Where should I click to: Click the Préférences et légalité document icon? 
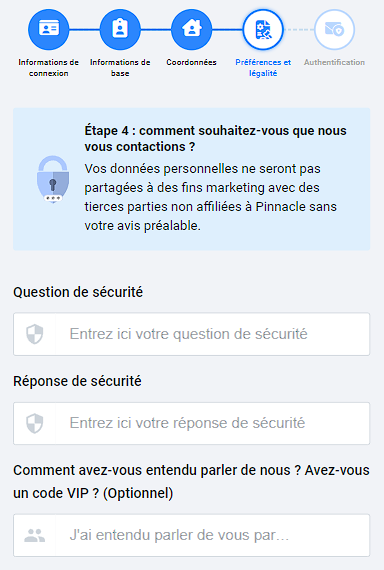263,29
